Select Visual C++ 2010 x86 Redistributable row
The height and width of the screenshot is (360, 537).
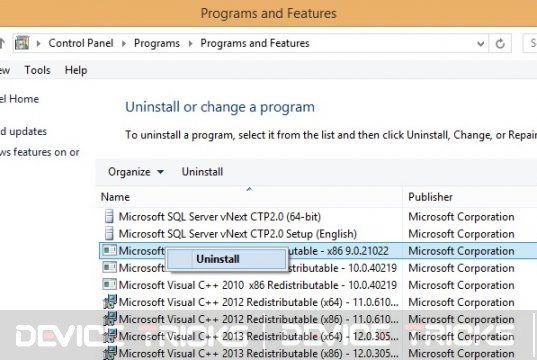319,285
